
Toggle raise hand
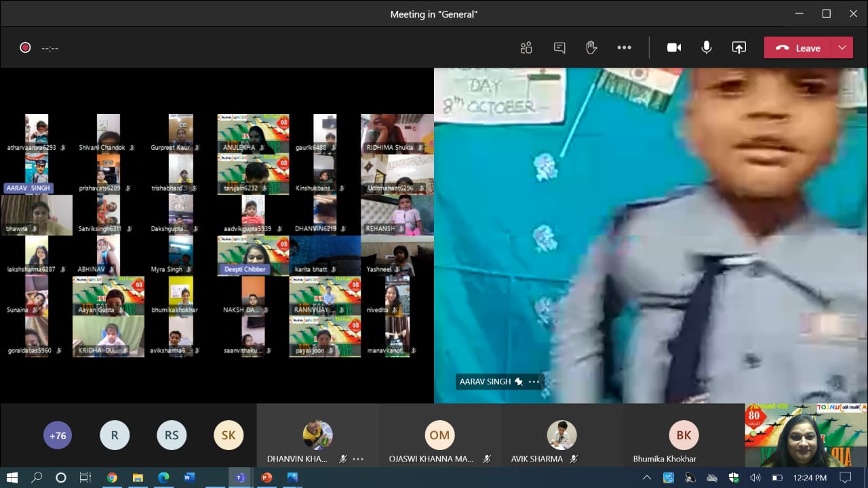591,47
